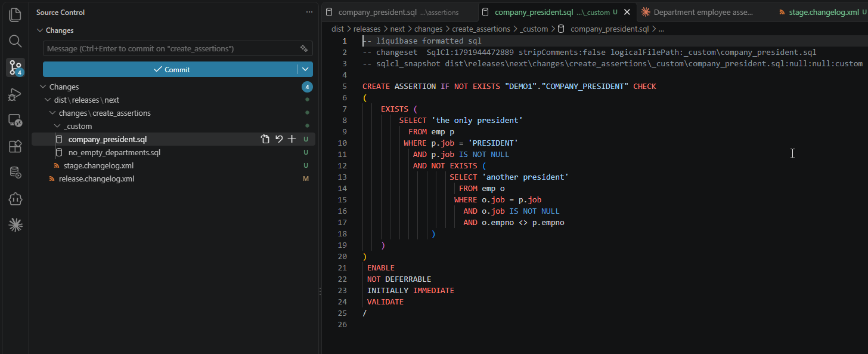Click line number 25 in gutter
Screen dimensions: 868x354
click(342, 313)
